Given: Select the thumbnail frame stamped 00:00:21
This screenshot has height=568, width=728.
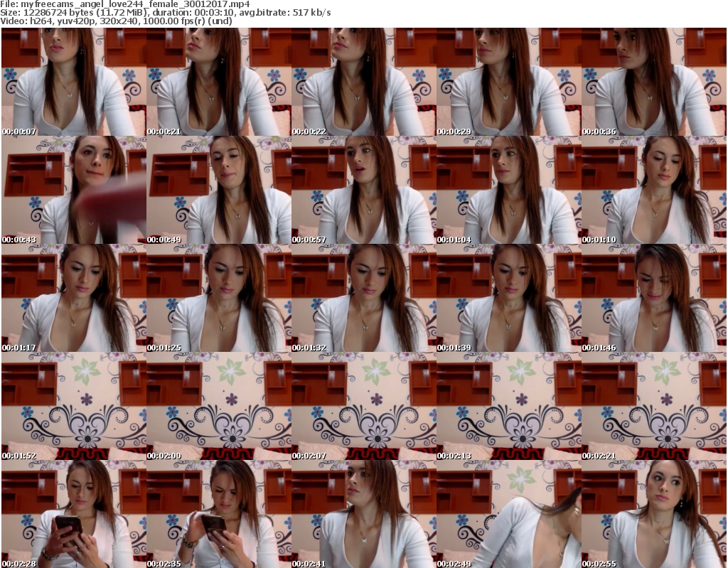Looking at the screenshot, I should pos(219,82).
